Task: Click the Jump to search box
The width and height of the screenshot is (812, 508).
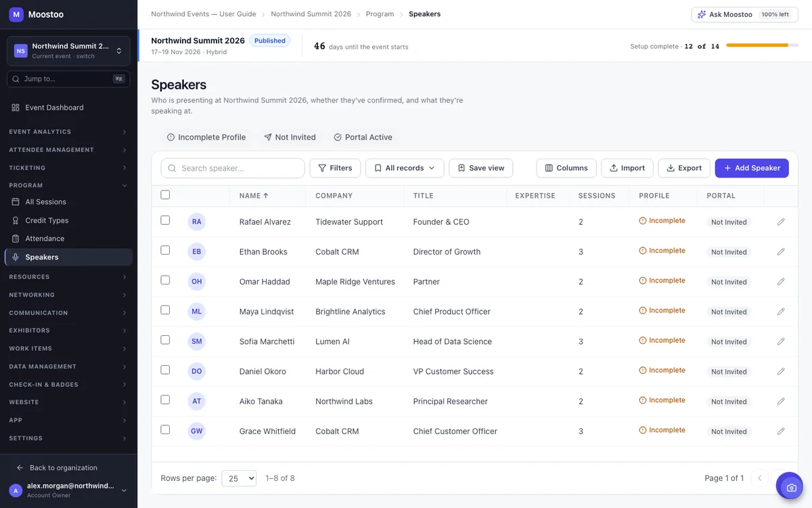Action: pyautogui.click(x=68, y=79)
